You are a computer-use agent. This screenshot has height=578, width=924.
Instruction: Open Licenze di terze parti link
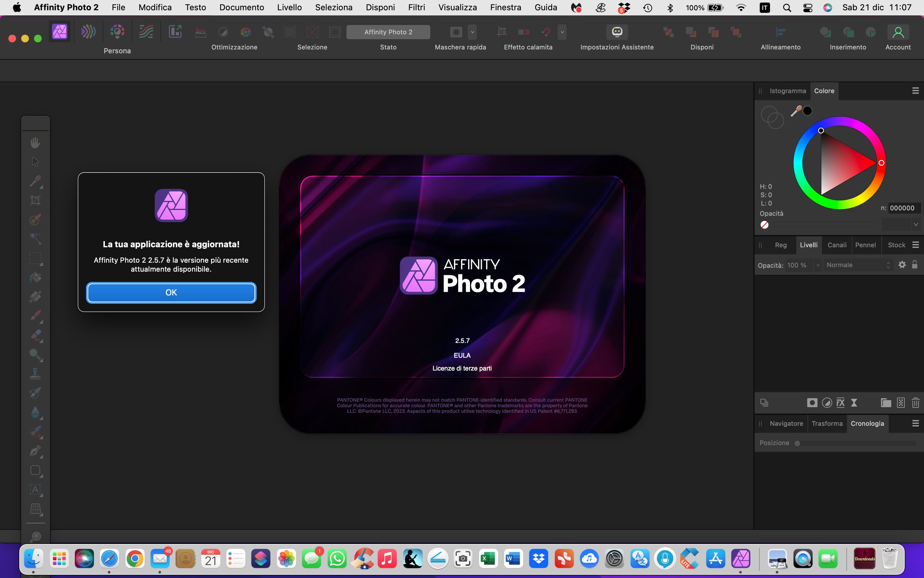pyautogui.click(x=462, y=368)
